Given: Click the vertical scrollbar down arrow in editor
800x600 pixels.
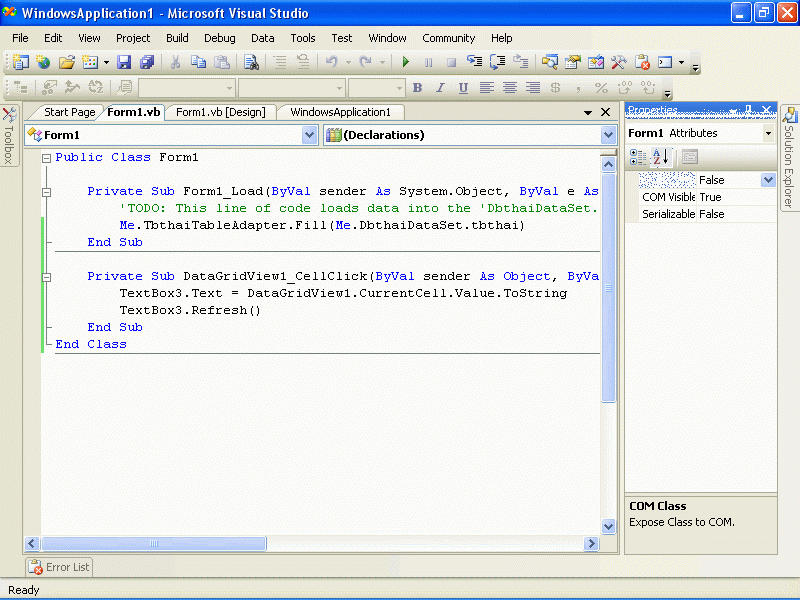Looking at the screenshot, I should click(x=608, y=526).
